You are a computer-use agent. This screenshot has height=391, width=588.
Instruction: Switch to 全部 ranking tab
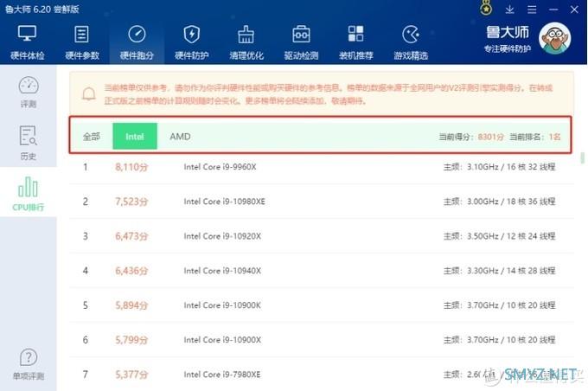(91, 136)
